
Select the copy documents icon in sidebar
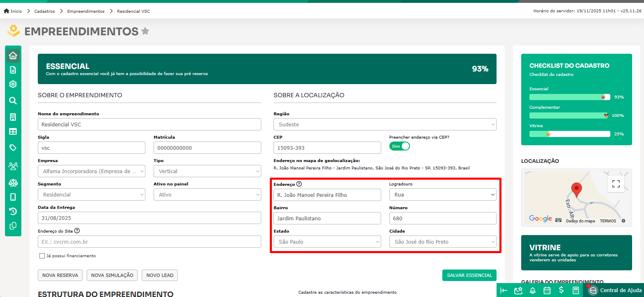pos(13,225)
